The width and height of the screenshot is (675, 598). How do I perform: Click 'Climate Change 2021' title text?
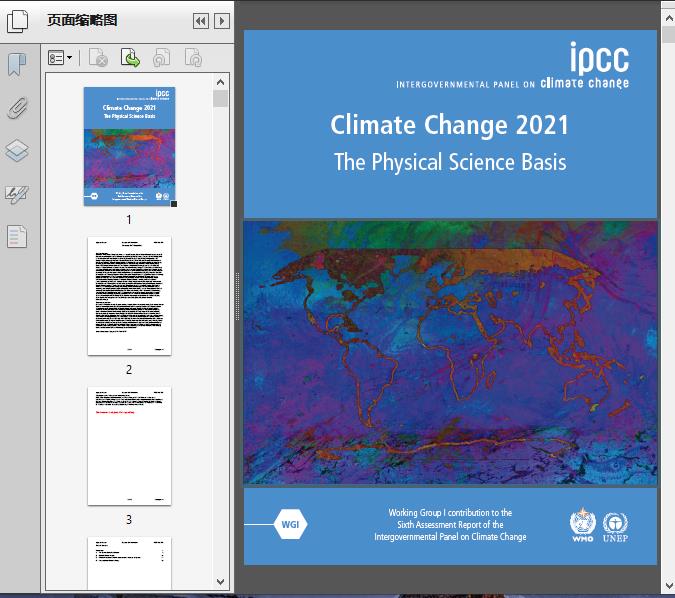449,125
